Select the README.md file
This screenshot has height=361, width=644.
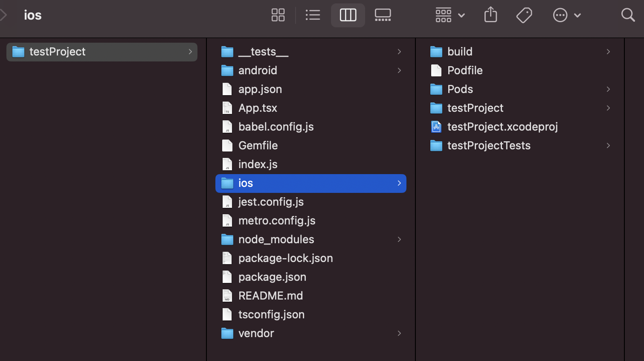pyautogui.click(x=311, y=296)
